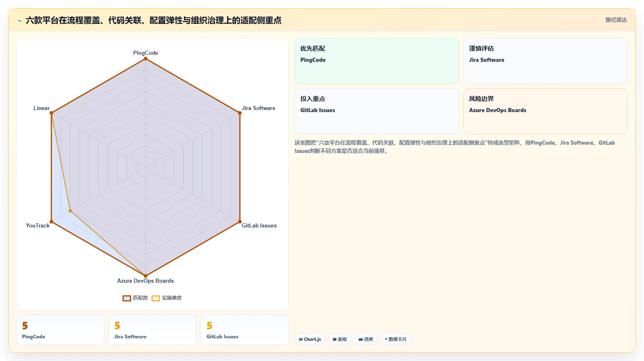644x361 pixels.
Task: Click the 数据卡片 tag chip
Action: 395,339
